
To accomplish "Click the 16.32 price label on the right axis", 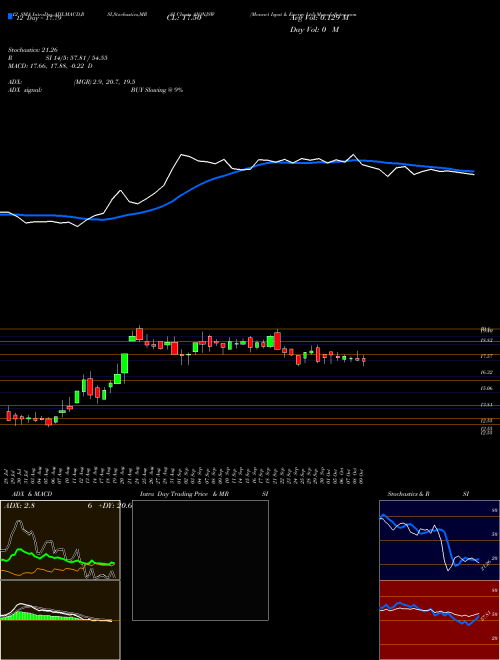I will pyautogui.click(x=487, y=372).
